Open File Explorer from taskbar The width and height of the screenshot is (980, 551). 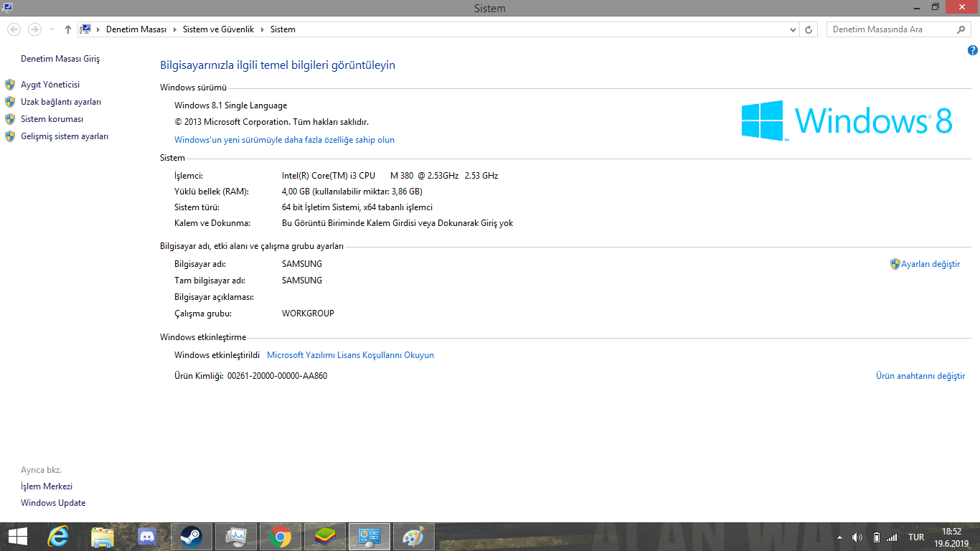[x=103, y=537]
